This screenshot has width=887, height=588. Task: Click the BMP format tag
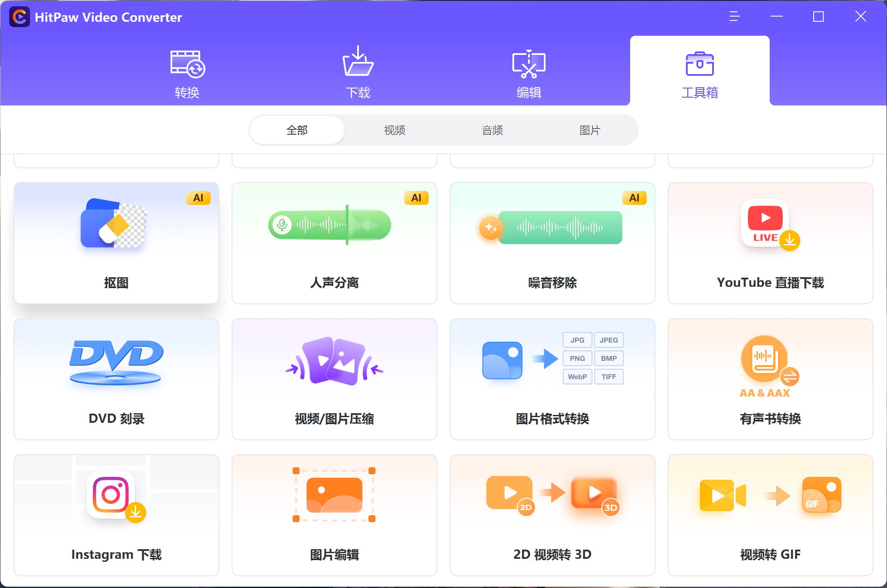[609, 358]
